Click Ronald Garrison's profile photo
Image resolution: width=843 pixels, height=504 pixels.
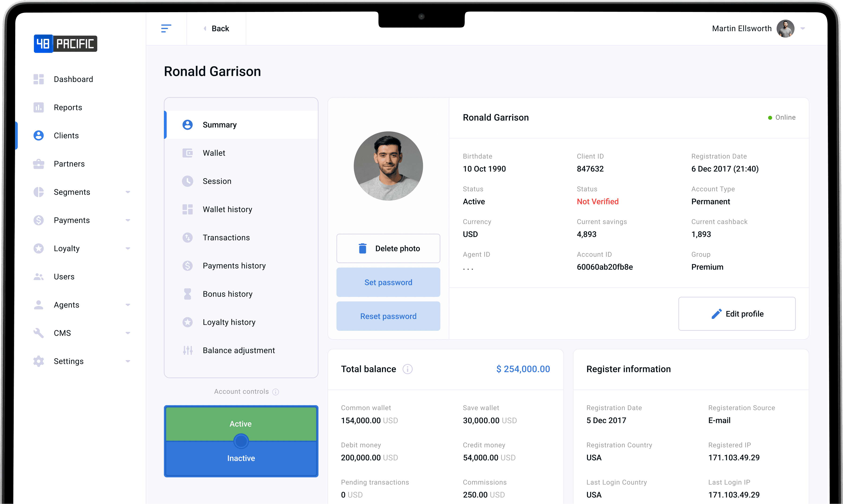(388, 166)
